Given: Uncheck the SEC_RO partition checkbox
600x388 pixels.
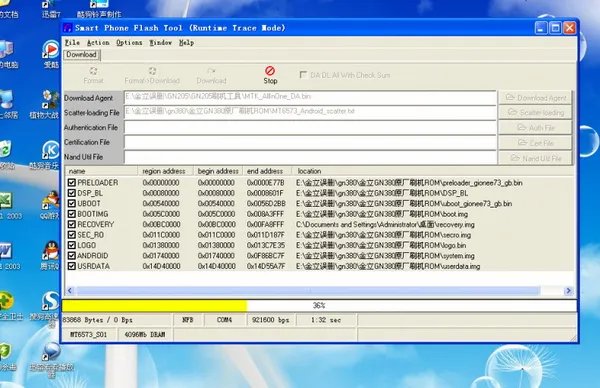Looking at the screenshot, I should click(x=72, y=235).
